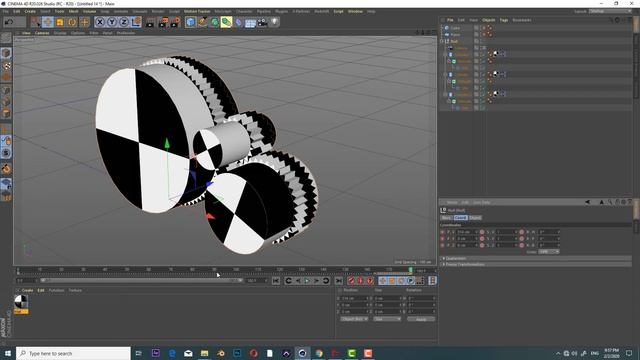This screenshot has height=360, width=640.
Task: Click the Light bulb icon
Action: 274,22
